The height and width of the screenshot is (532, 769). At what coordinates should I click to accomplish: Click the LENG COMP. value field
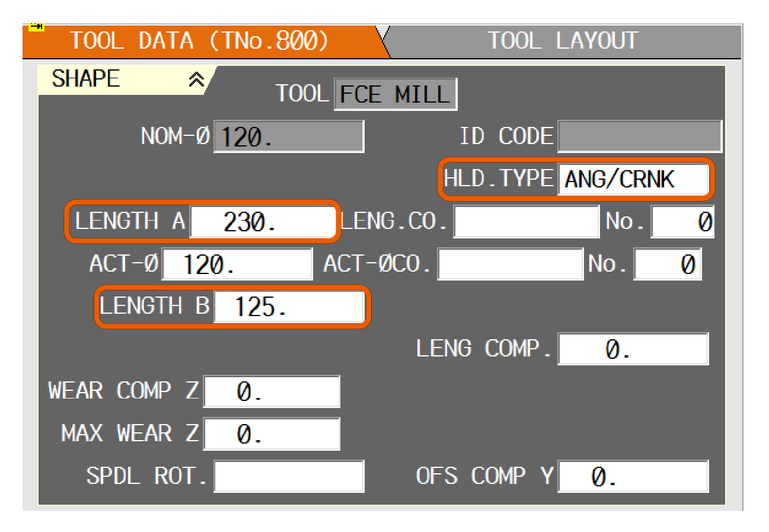point(633,349)
